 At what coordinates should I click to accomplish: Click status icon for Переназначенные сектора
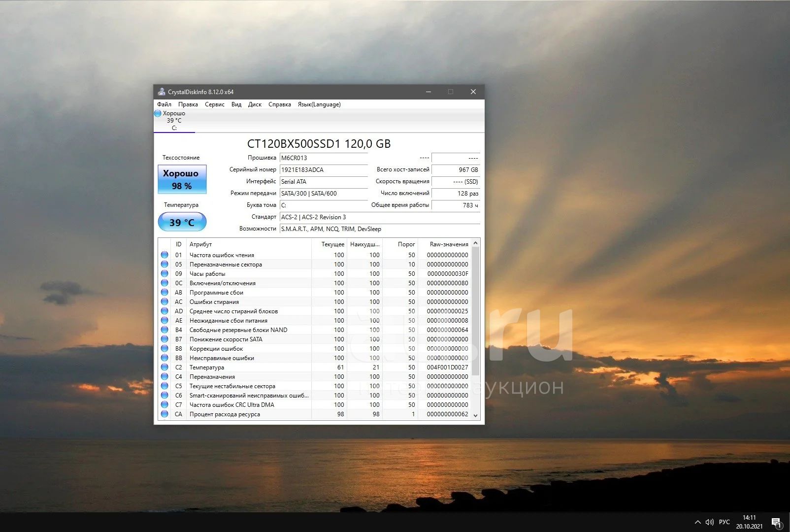click(x=165, y=265)
